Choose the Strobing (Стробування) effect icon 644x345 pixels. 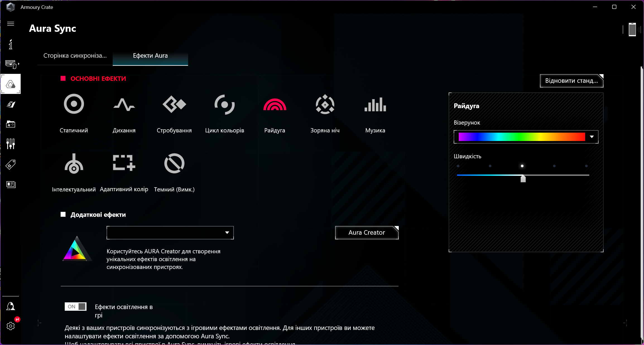coord(174,104)
